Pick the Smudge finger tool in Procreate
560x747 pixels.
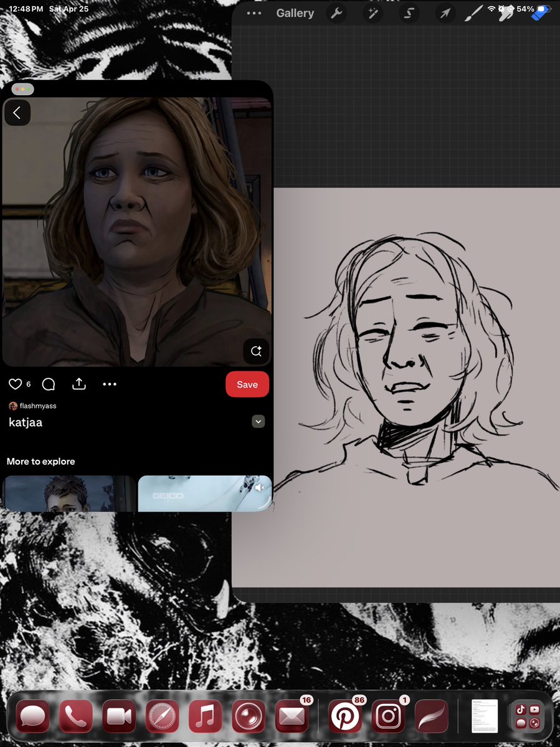(x=506, y=14)
